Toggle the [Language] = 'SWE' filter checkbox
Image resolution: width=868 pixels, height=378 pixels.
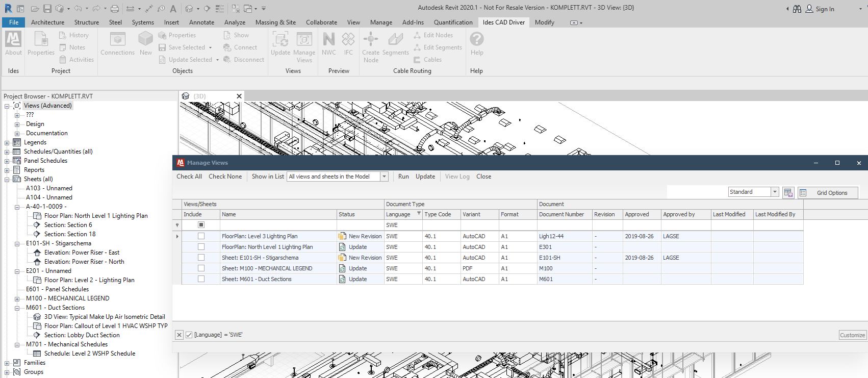coord(189,335)
